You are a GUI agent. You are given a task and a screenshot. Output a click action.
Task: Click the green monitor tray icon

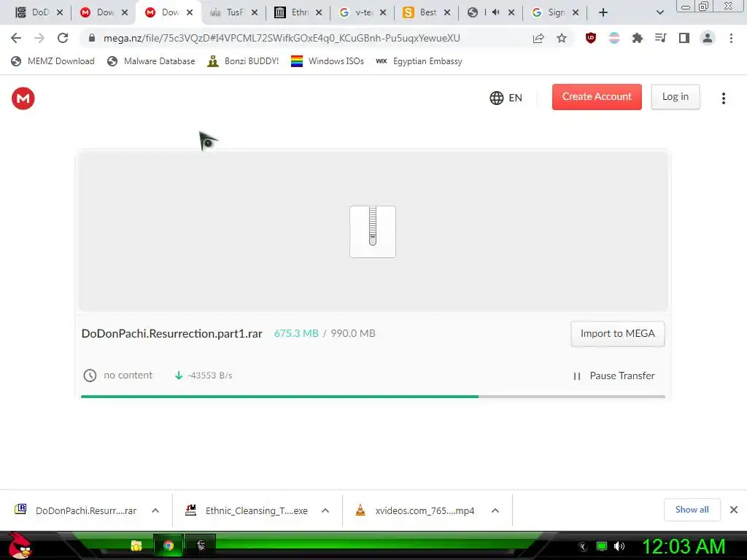click(x=602, y=546)
